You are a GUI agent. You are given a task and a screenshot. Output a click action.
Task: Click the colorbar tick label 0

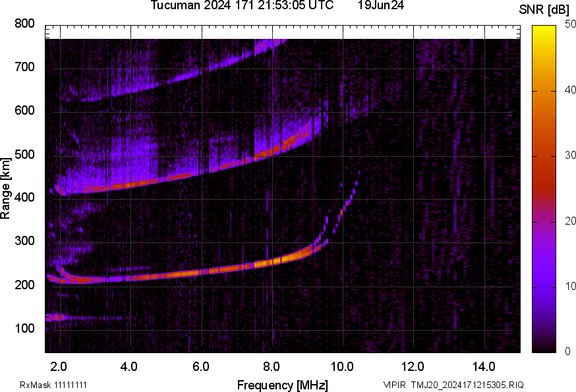click(567, 351)
